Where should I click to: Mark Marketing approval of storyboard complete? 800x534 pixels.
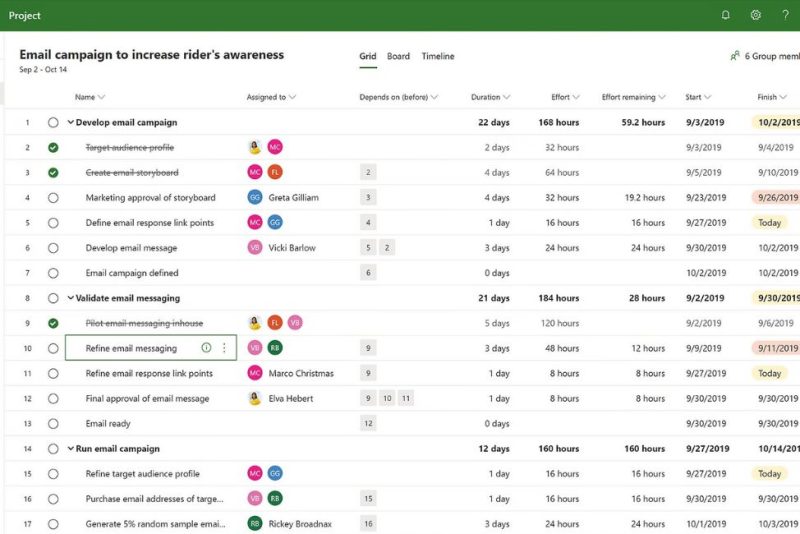pos(53,198)
